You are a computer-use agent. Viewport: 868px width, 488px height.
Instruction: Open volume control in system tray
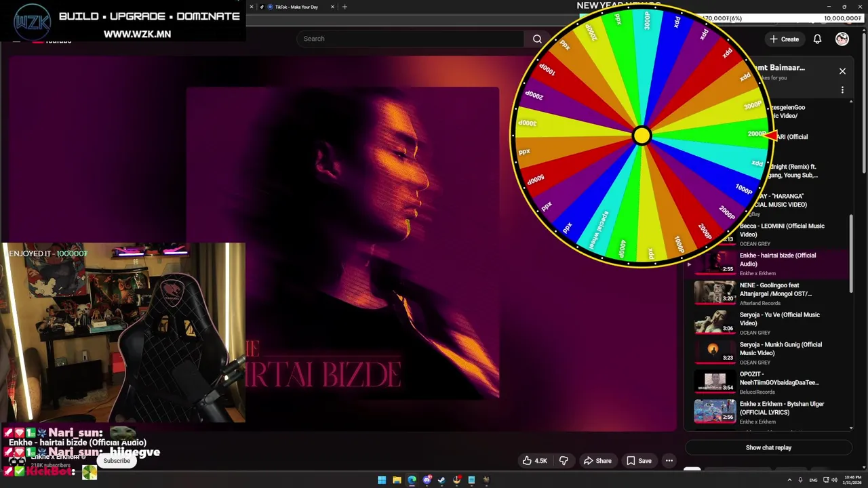[834, 480]
